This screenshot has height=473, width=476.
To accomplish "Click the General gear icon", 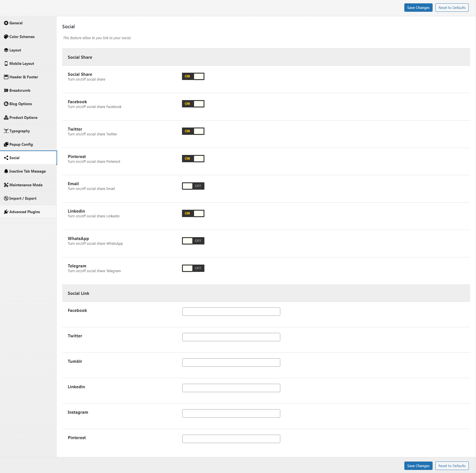I will 6,23.
